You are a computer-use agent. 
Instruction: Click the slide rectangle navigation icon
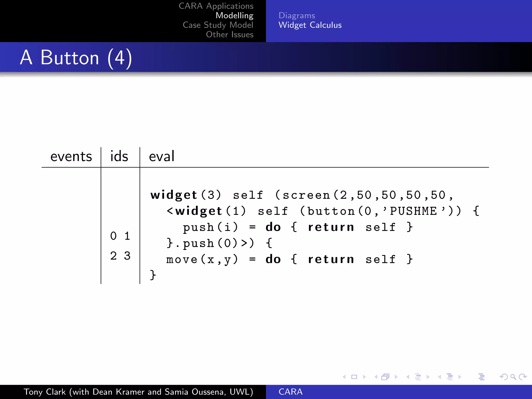click(354, 377)
